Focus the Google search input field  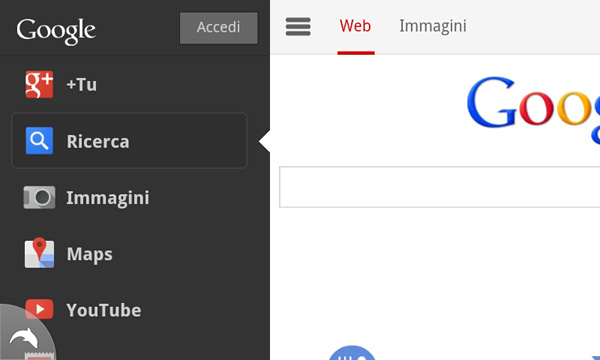(x=439, y=187)
